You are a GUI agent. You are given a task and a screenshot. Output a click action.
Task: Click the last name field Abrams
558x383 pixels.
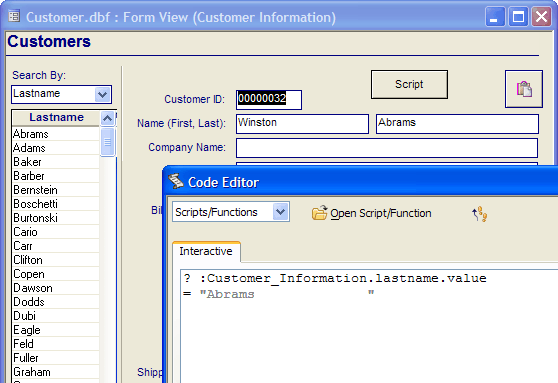457,124
